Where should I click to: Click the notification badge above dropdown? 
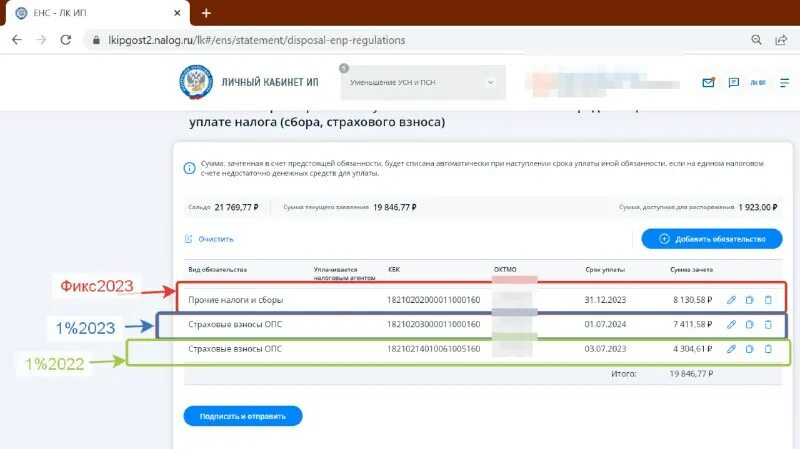point(344,68)
